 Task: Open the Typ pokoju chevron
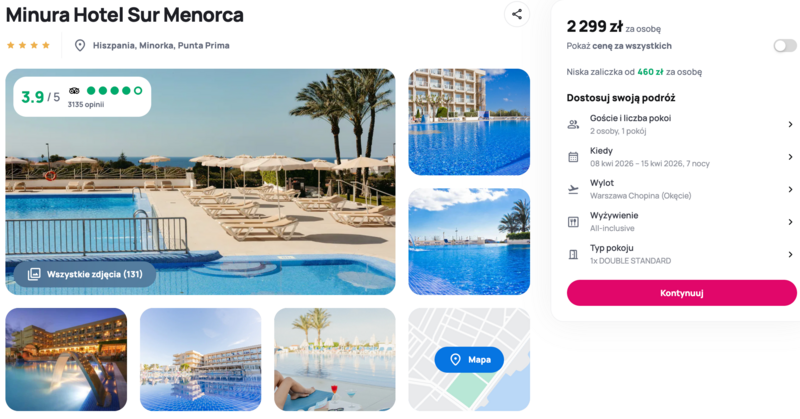[x=790, y=254]
